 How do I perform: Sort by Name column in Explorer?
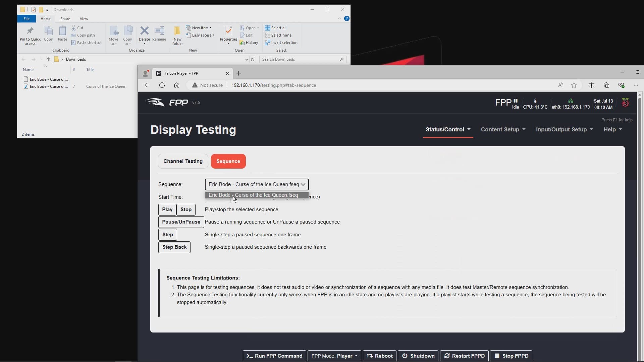pos(28,70)
